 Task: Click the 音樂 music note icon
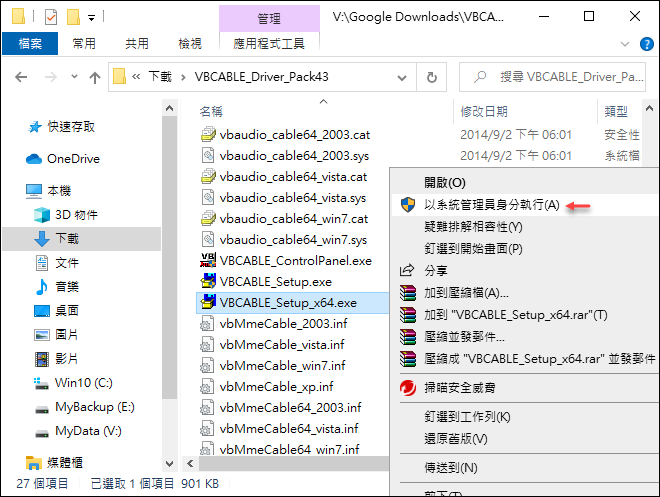[x=42, y=287]
